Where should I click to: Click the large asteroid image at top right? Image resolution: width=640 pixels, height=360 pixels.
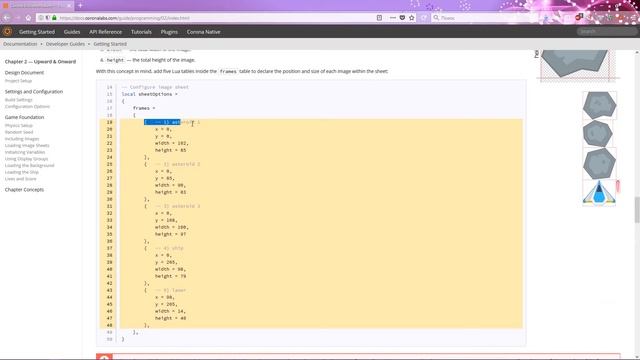[574, 63]
